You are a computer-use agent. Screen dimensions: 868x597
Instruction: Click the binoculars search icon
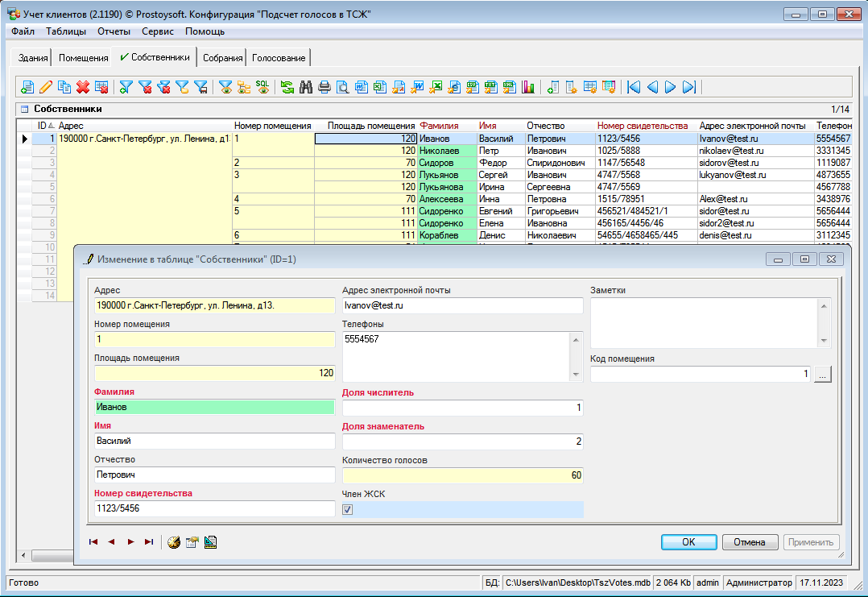(x=306, y=87)
